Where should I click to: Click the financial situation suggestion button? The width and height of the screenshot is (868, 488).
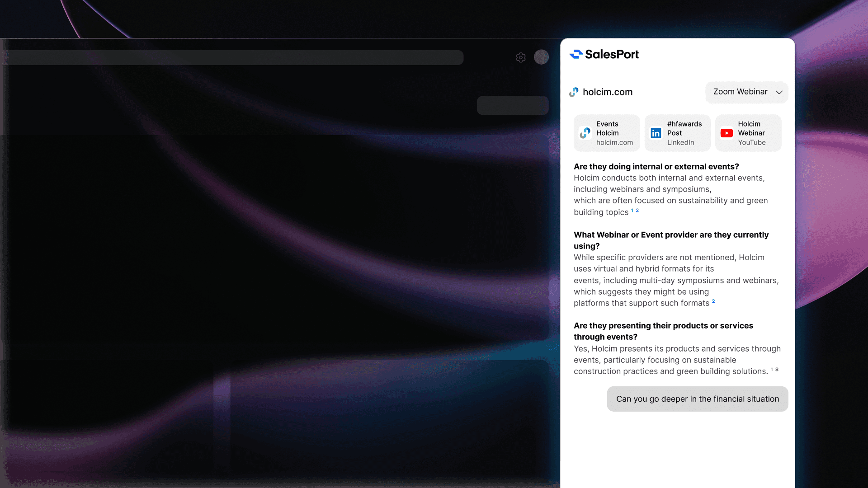[697, 399]
